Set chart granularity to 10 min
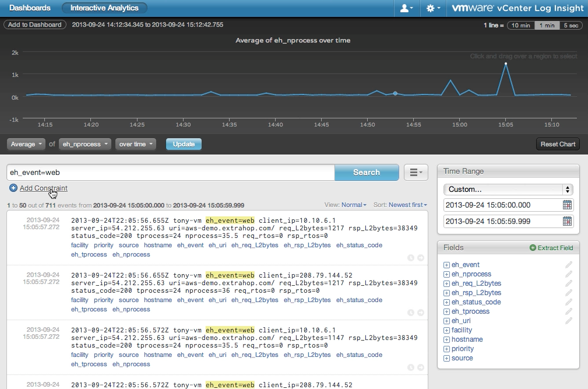 pos(520,25)
